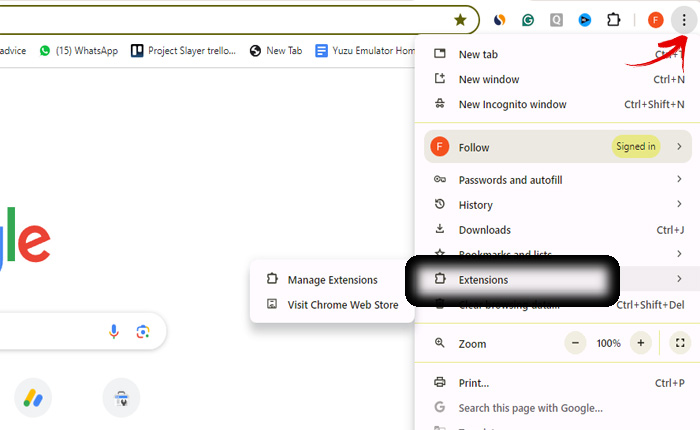
Task: Select New tab from the menu
Action: click(557, 54)
